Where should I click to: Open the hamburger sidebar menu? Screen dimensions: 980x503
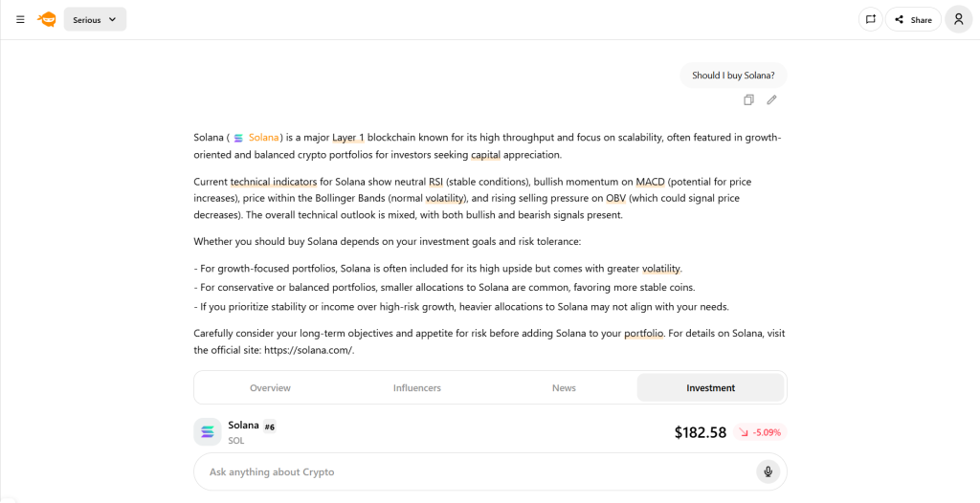point(20,19)
